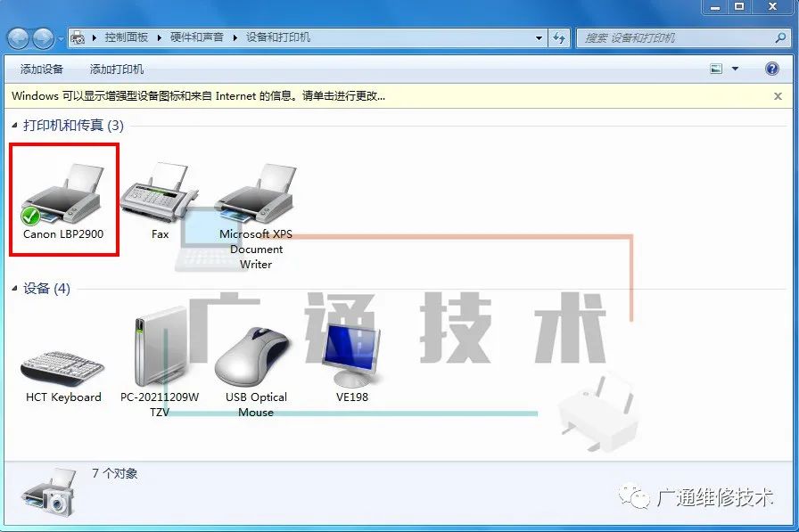This screenshot has height=532, width=799.
Task: Select the Canon LBP2900 printer icon
Action: click(x=63, y=194)
